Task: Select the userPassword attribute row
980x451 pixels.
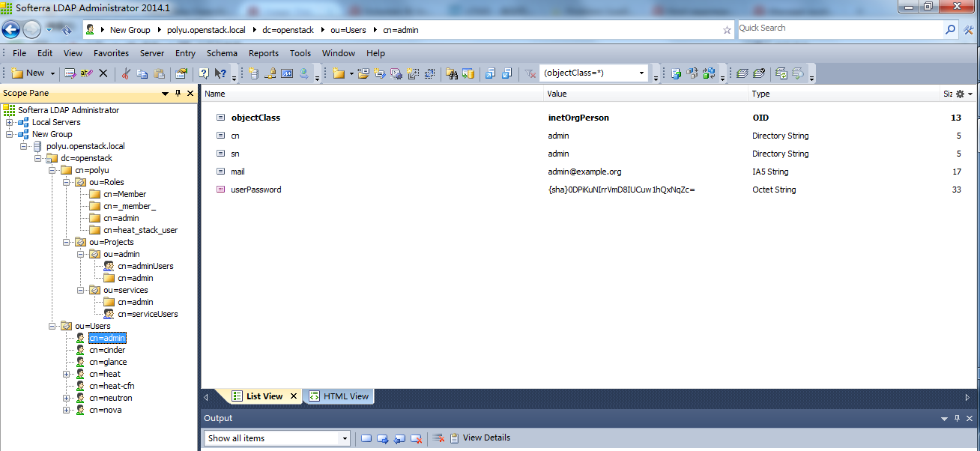Action: click(256, 190)
